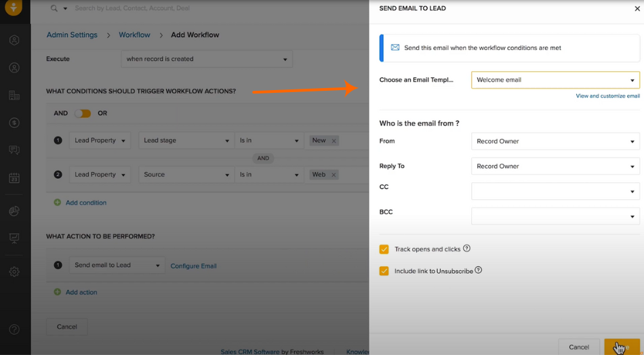Screen dimensions: 644x355
Task: Remove the Web tag from the Source condition
Action: 334,175
